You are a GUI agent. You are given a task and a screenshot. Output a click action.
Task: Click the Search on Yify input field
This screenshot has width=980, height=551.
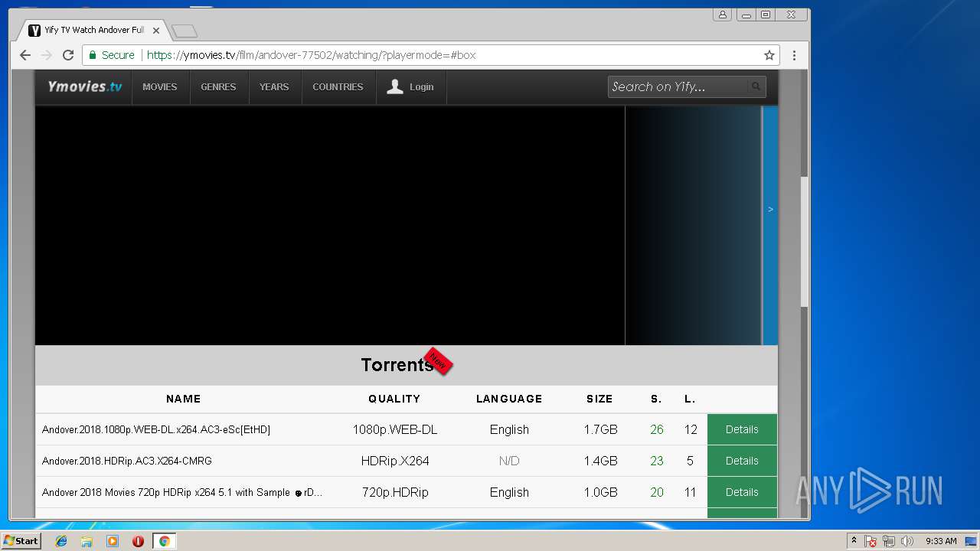[x=678, y=86]
